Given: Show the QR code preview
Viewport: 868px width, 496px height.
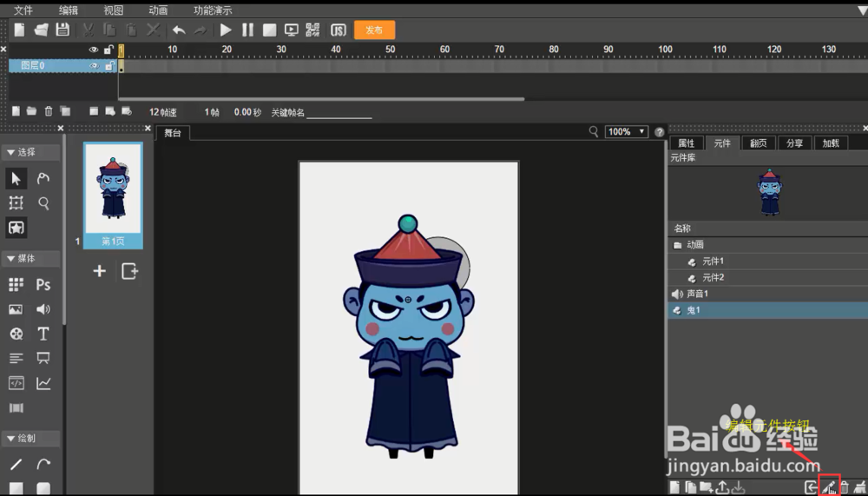Looking at the screenshot, I should click(x=312, y=30).
